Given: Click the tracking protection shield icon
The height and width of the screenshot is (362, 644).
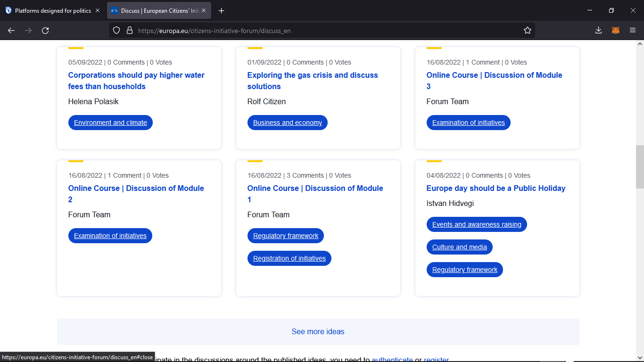Looking at the screenshot, I should (116, 30).
